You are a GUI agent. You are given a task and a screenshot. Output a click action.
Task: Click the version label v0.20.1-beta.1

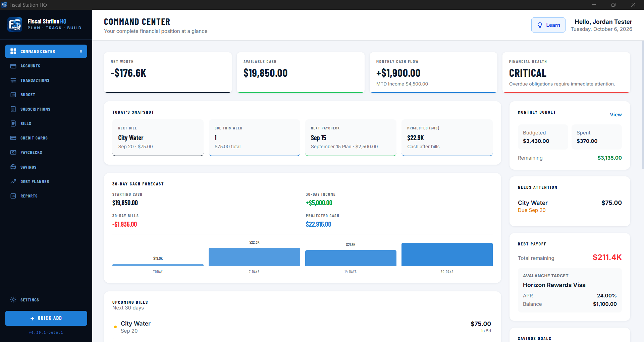click(x=46, y=333)
